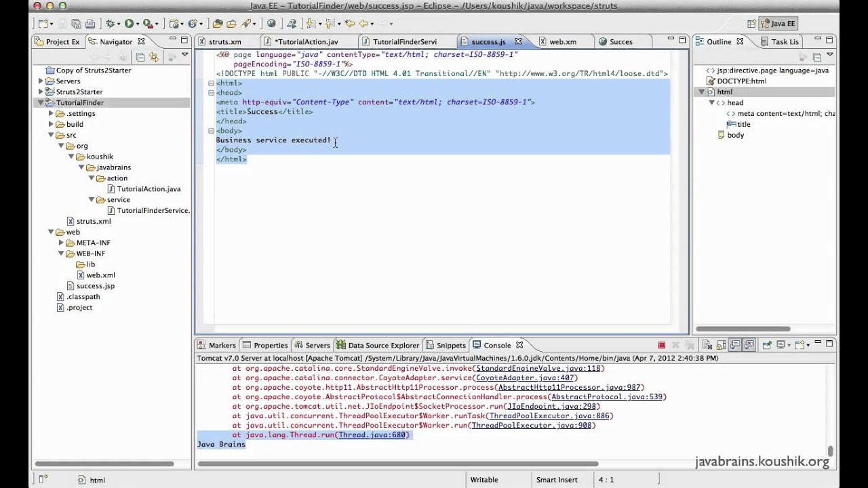
Task: Click the Debug bug icon in the toolbar
Action: tap(111, 24)
